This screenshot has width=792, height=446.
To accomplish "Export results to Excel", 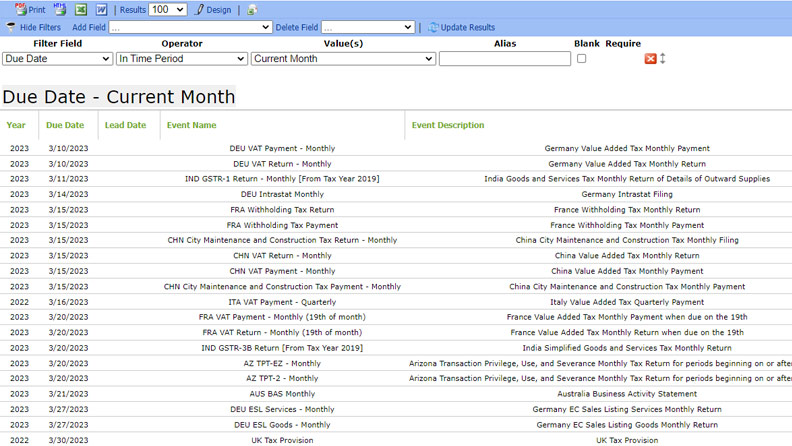I will click(x=81, y=9).
